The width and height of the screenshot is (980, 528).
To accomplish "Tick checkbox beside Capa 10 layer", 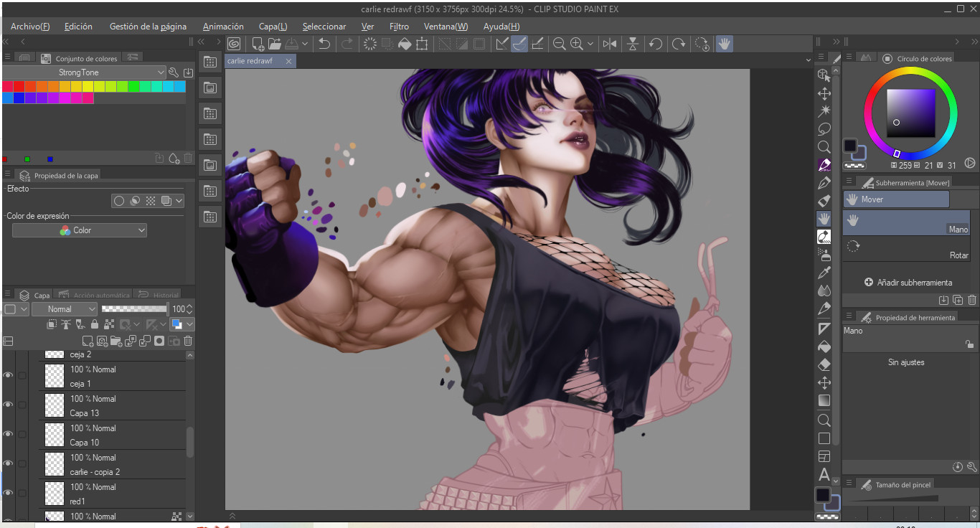I will pos(22,435).
